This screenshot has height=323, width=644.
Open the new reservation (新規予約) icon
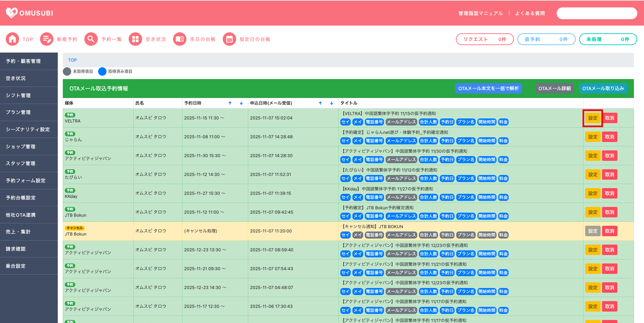pos(47,39)
